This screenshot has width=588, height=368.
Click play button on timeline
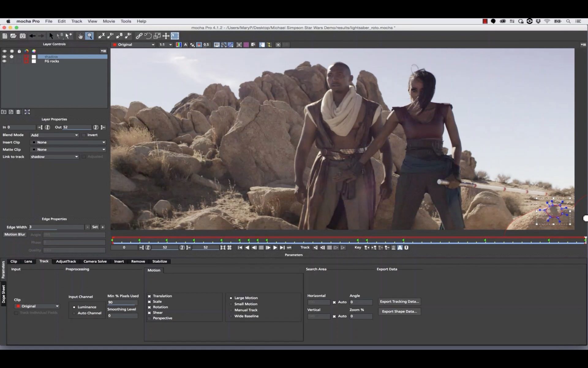(275, 247)
